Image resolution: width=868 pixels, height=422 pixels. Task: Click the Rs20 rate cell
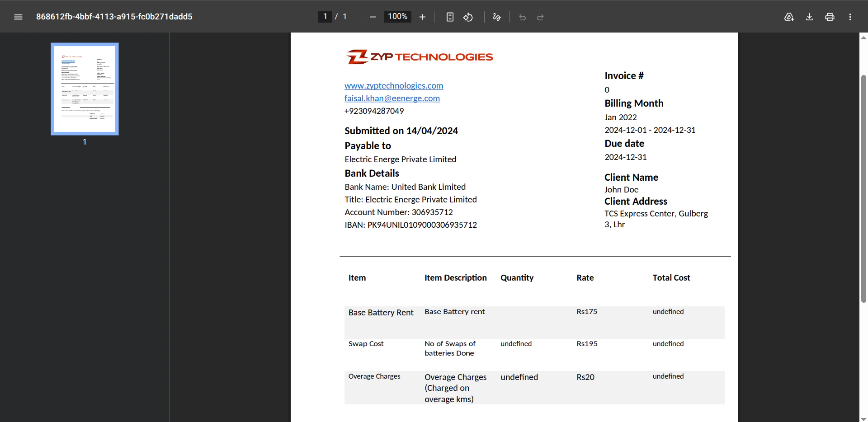(585, 377)
